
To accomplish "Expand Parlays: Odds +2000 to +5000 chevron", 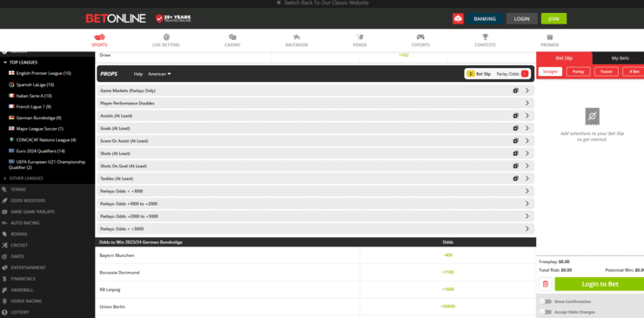I will [x=527, y=216].
